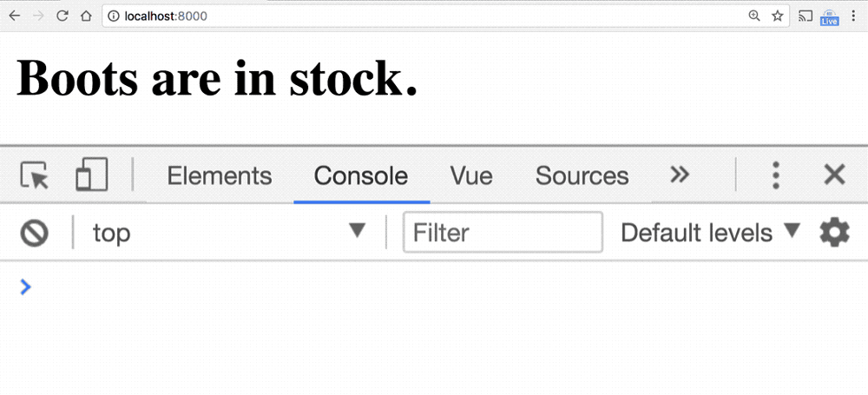Image resolution: width=868 pixels, height=395 pixels.
Task: Toggle the device toolbar icon
Action: click(92, 174)
